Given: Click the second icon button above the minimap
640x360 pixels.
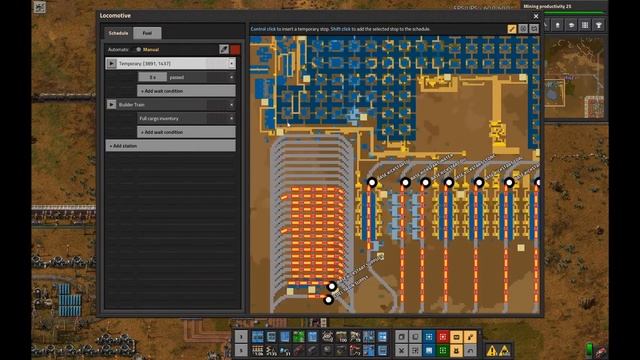Looking at the screenshot, I should 558,25.
